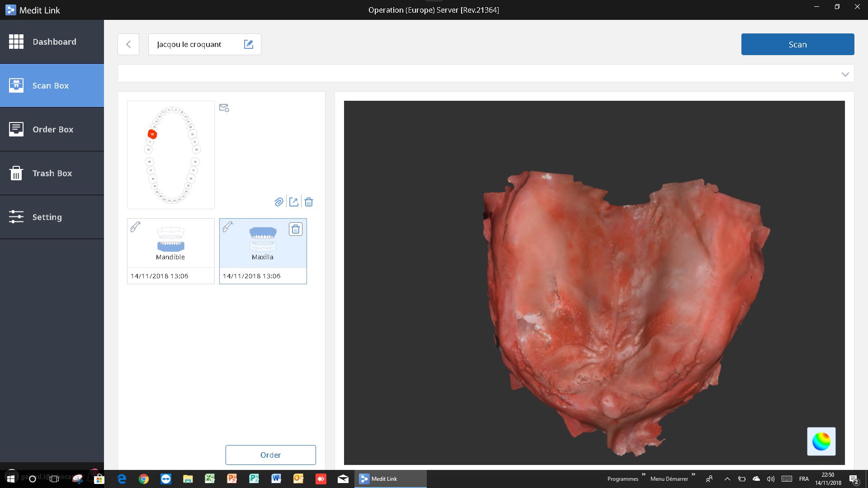868x488 pixels.
Task: Click the paperclip attach file icon
Action: 279,202
